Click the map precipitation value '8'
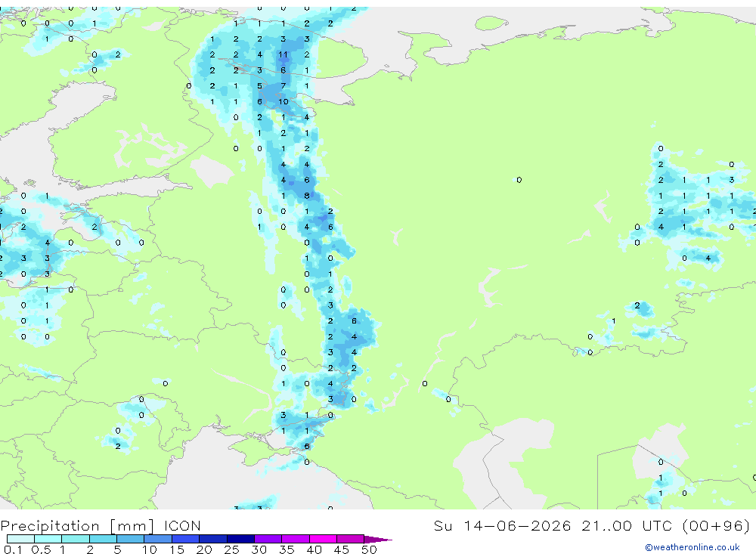 tap(307, 196)
